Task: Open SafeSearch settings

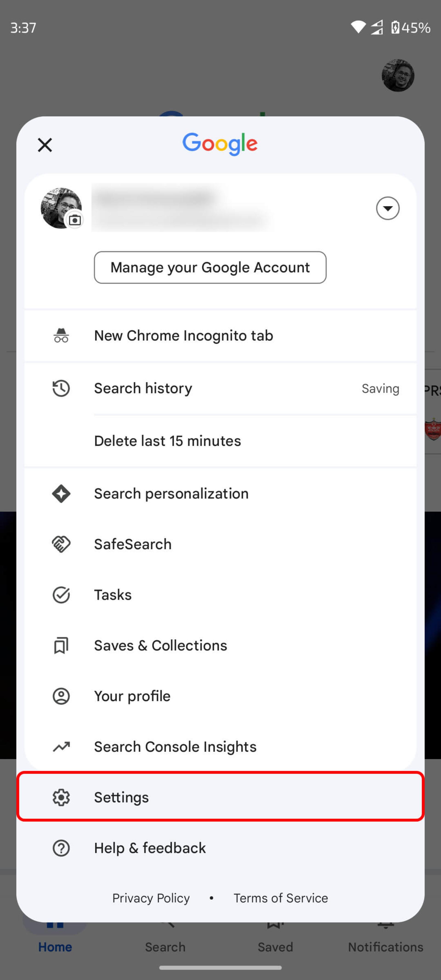Action: click(x=220, y=544)
